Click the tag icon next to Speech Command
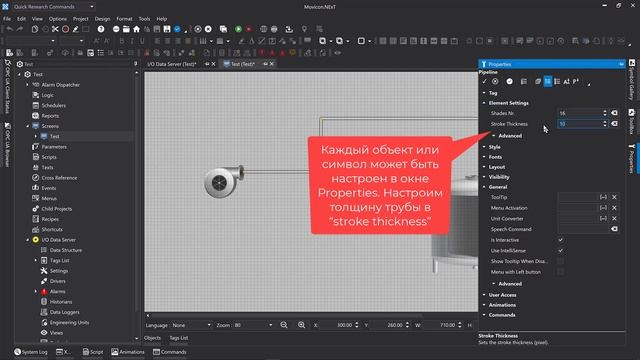This screenshot has height=360, width=640. pos(614,229)
